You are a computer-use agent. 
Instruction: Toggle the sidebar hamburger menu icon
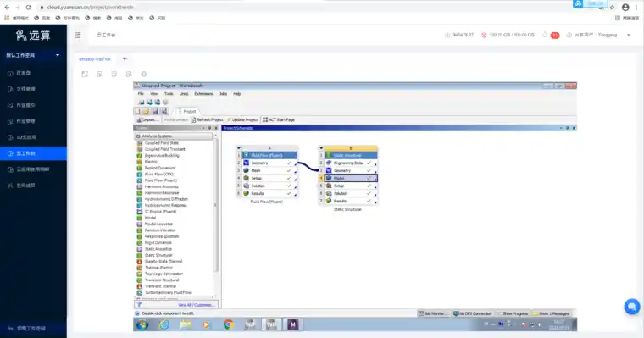coord(78,36)
